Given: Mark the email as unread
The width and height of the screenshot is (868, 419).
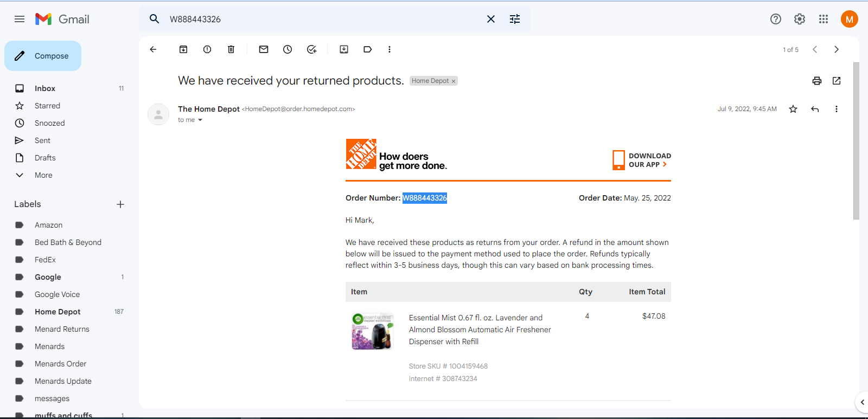Looking at the screenshot, I should [x=264, y=49].
